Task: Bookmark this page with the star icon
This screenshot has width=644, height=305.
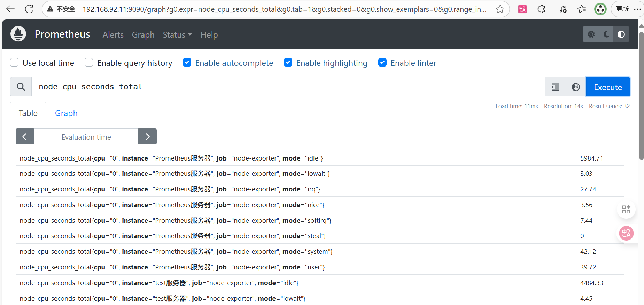Action: [500, 9]
